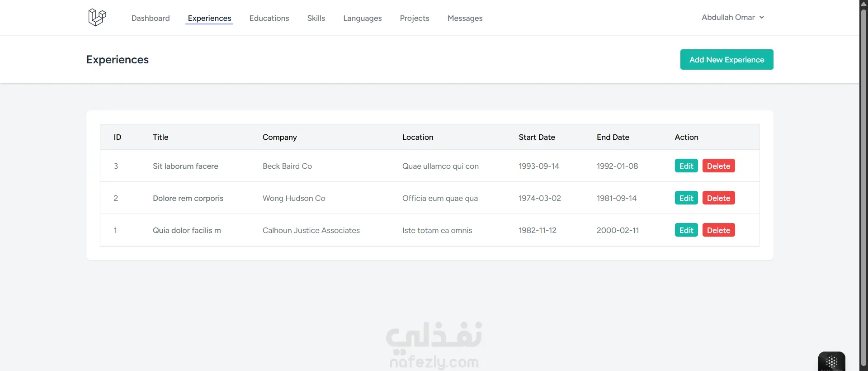Click the Sit laborum facere title cell
The width and height of the screenshot is (868, 371).
coord(185,166)
